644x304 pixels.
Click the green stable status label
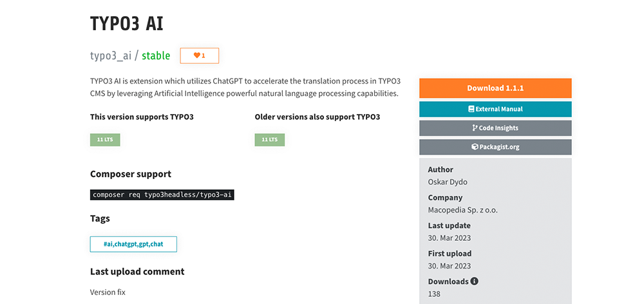click(x=156, y=56)
